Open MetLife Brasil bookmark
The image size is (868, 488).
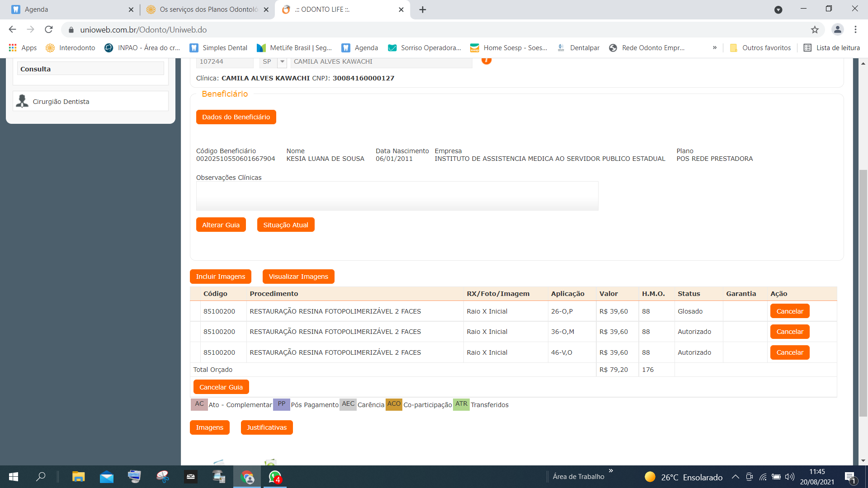[x=294, y=48]
